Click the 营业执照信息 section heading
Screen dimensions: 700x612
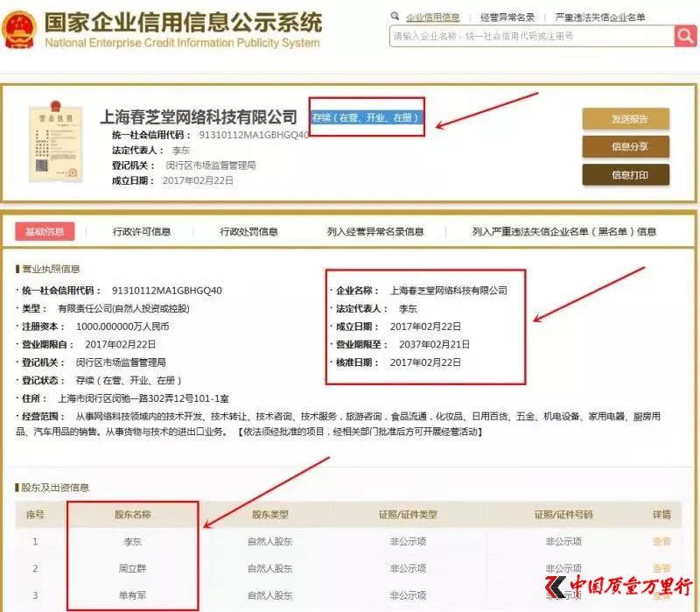51,269
